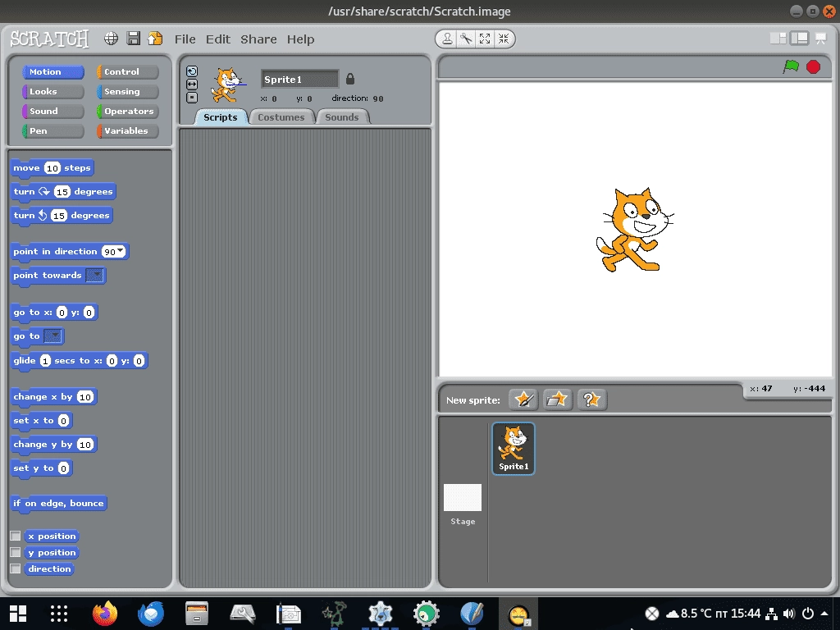Viewport: 840px width, 630px height.
Task: Open the Help menu
Action: click(x=300, y=39)
